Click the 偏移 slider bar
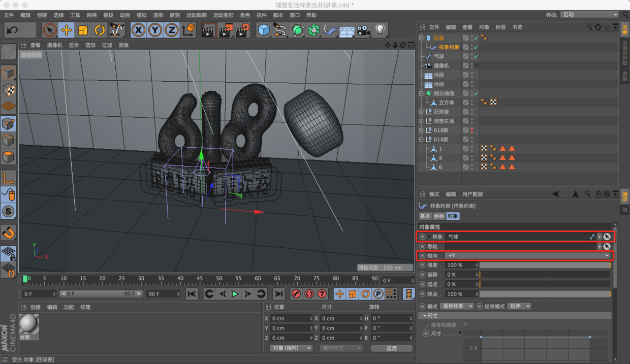The height and width of the screenshot is (364, 630). (x=545, y=275)
